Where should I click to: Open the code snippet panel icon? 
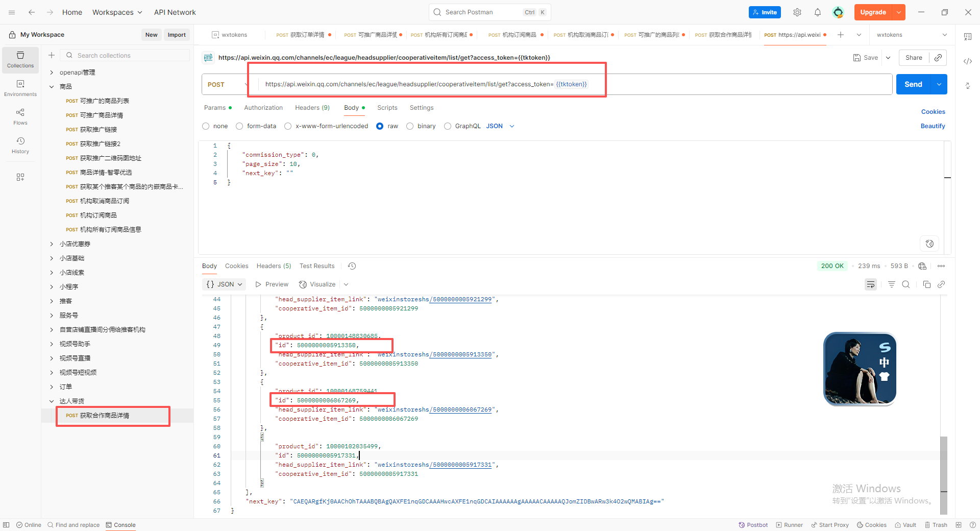[968, 61]
